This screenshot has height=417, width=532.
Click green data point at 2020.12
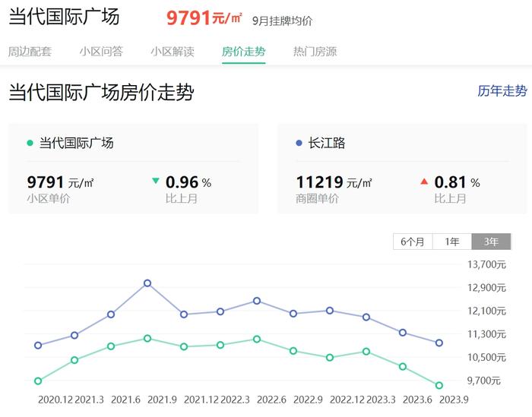(38, 381)
